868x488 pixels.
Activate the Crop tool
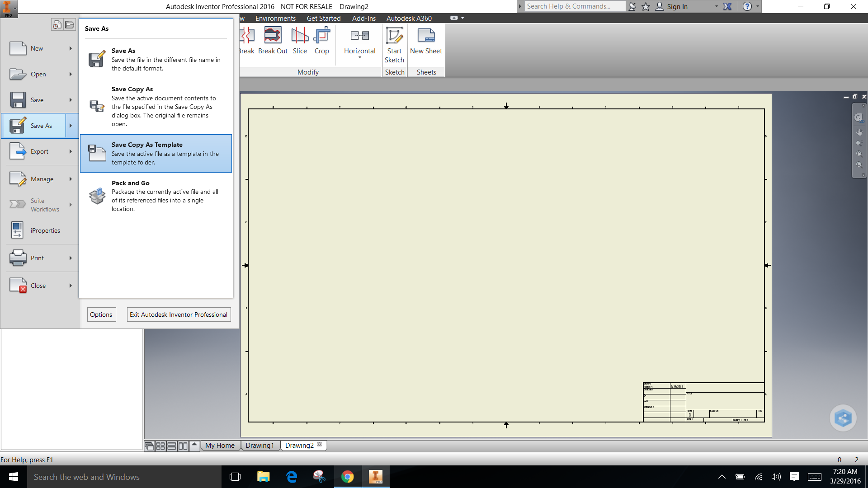322,41
